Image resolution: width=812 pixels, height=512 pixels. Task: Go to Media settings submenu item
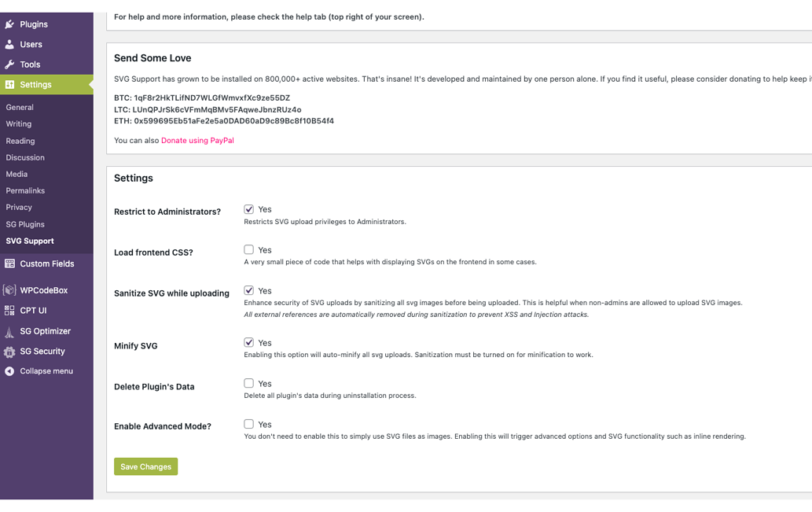17,174
